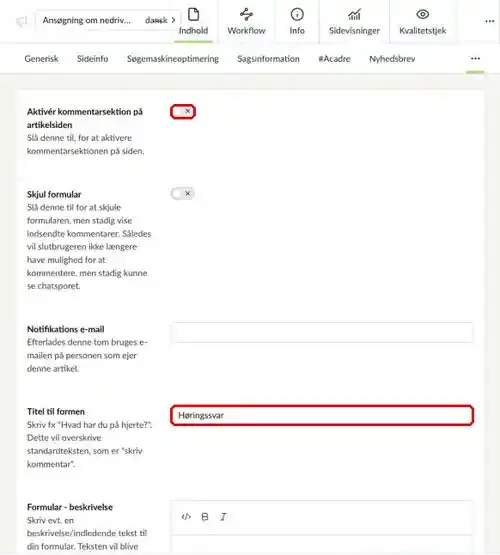Viewport: 500px width, 555px height.
Task: Click the 'Titel til formen' label text
Action: [56, 412]
